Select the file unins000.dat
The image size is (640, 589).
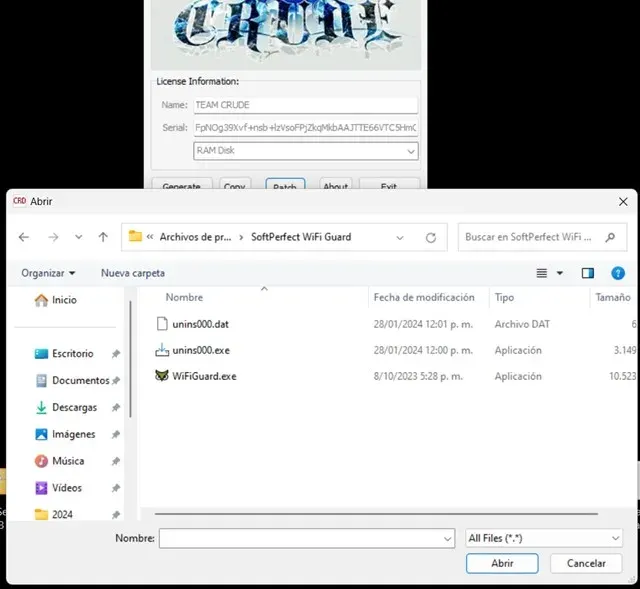point(200,324)
